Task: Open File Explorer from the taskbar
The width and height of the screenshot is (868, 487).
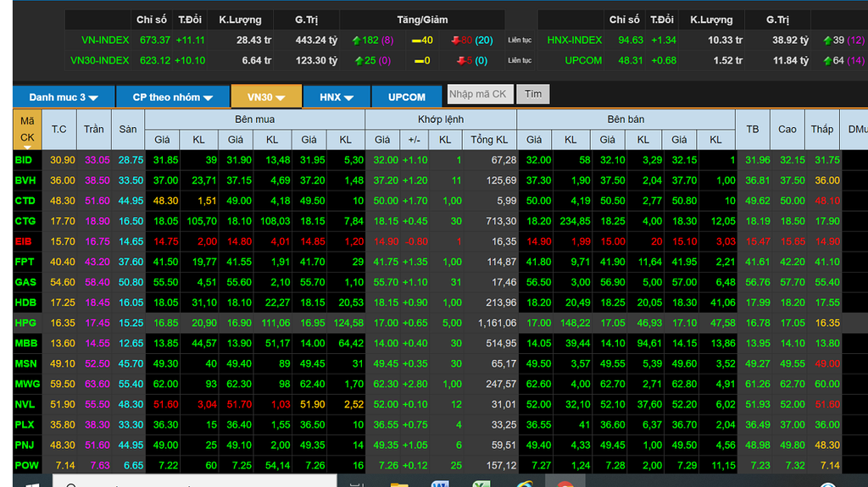Action: pyautogui.click(x=399, y=484)
